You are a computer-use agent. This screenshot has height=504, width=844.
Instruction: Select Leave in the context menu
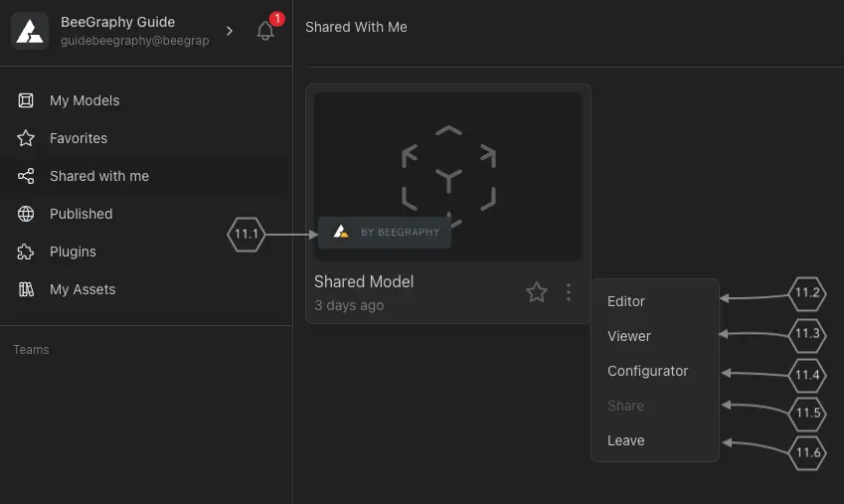pyautogui.click(x=626, y=440)
